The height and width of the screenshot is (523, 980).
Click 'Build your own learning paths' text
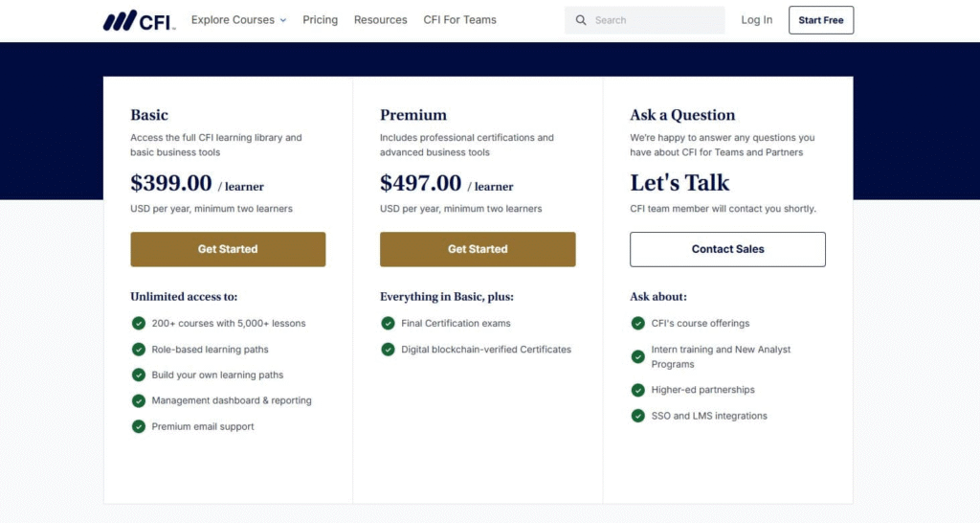tap(217, 375)
